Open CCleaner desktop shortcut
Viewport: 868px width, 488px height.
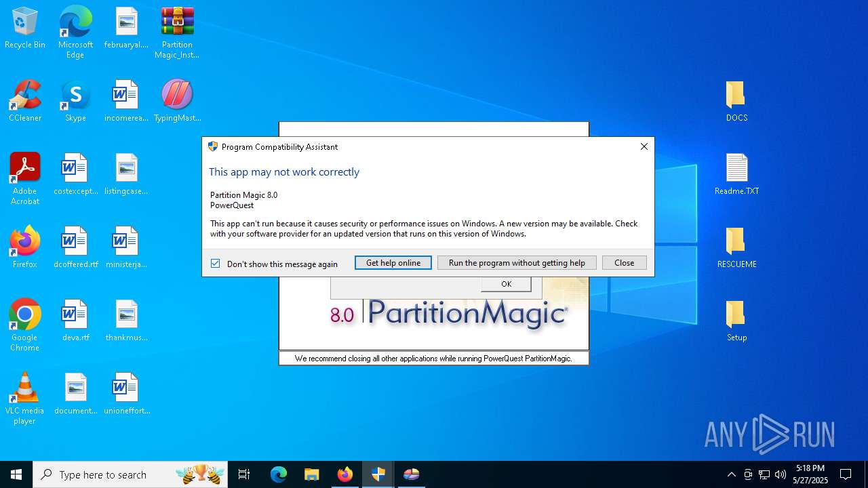coord(25,102)
